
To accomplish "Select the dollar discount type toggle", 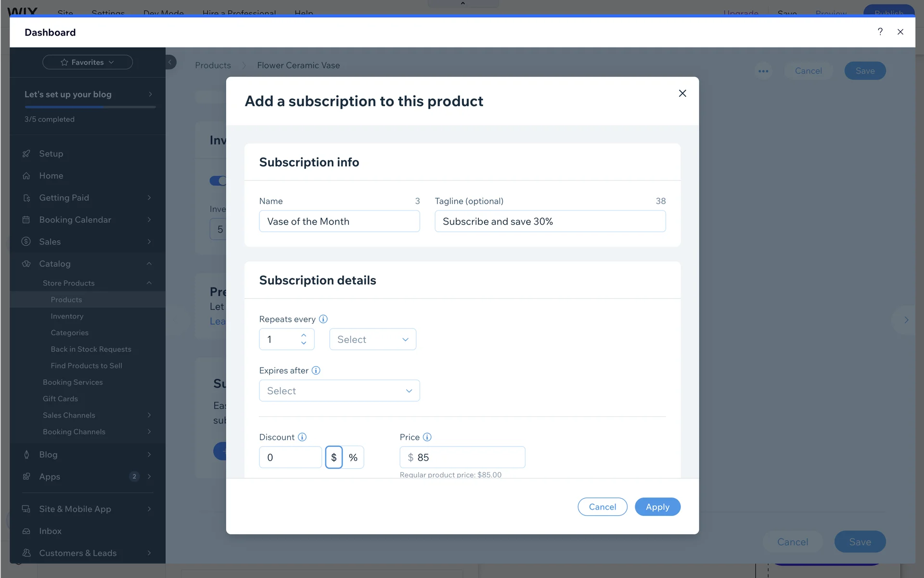I will (334, 457).
